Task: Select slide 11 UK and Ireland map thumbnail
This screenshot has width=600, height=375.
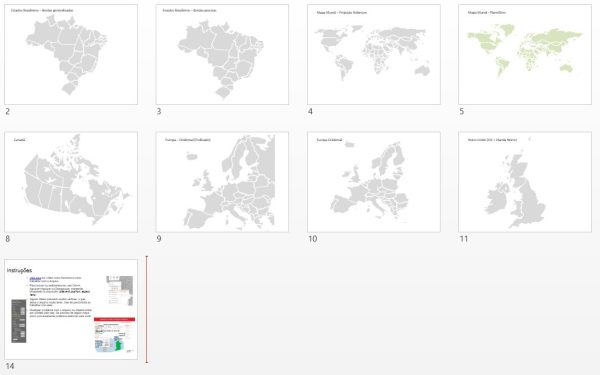Action: (525, 182)
